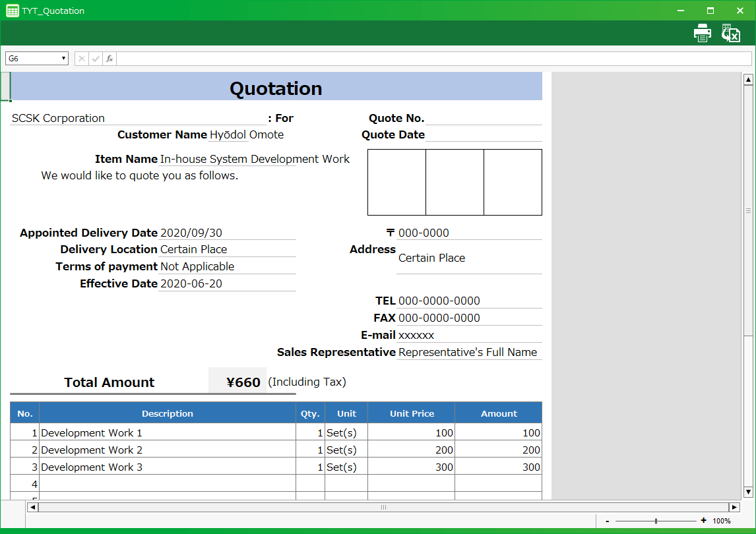The width and height of the screenshot is (756, 534).
Task: Click the fx insert function icon
Action: [x=110, y=59]
